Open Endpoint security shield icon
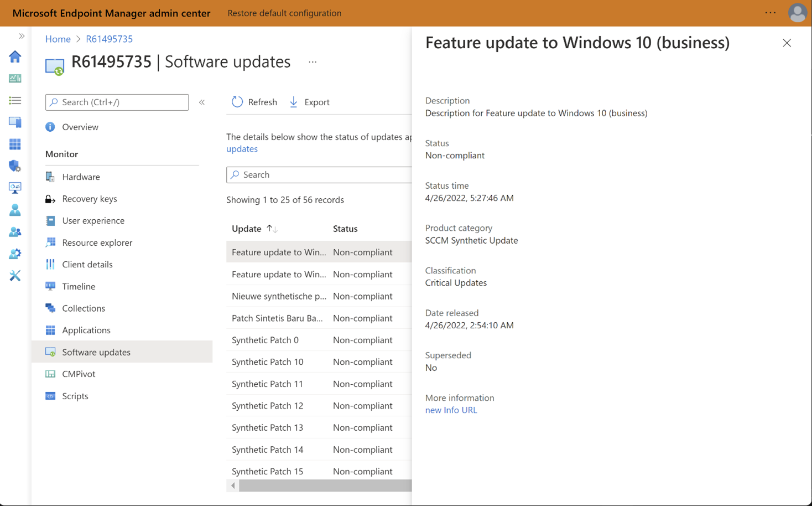The height and width of the screenshot is (506, 812). (15, 166)
